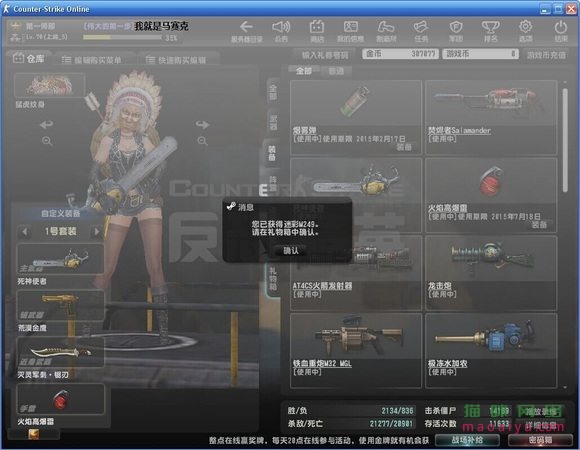Select the tiger tattoo thumbnail
This screenshot has height=450, width=580.
click(x=50, y=85)
